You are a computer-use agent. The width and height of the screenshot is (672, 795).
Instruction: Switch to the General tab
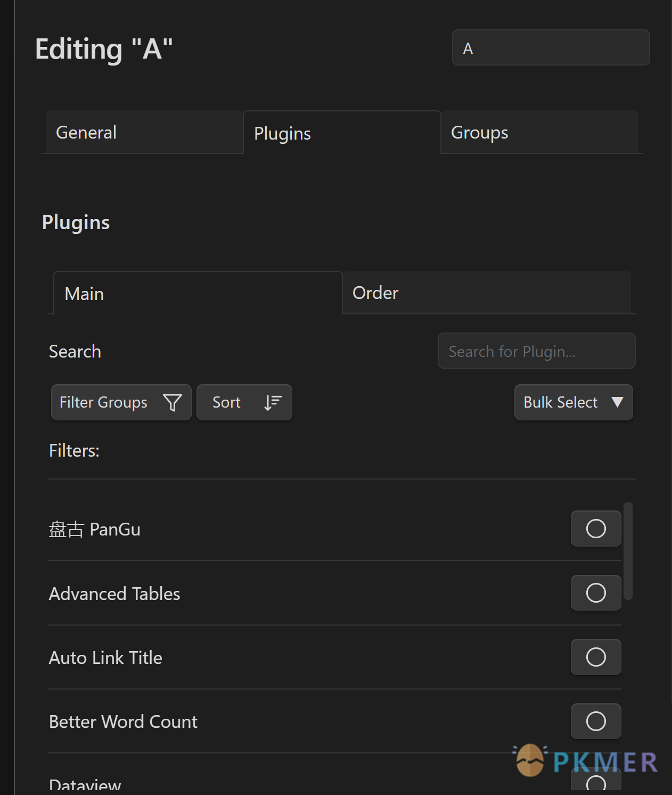pyautogui.click(x=144, y=132)
